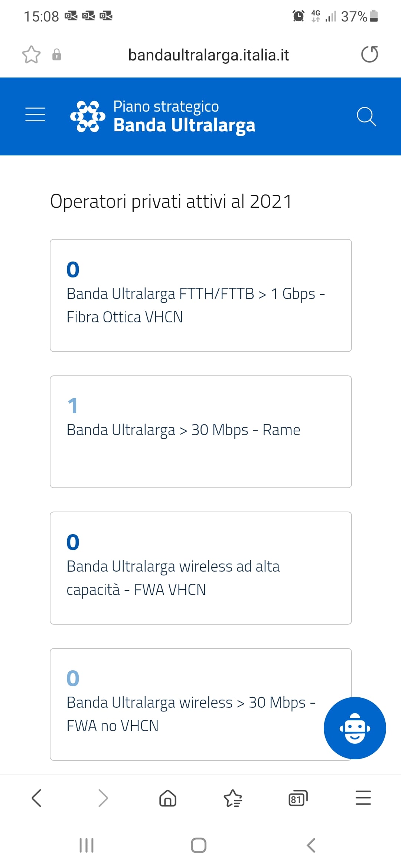Open Android recent apps button

87,845
